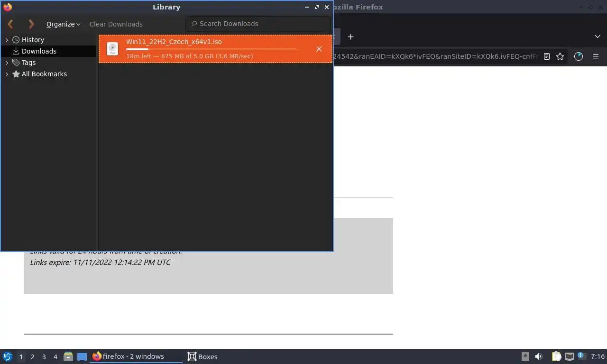
Task: Focus the Search Downloads field
Action: tap(258, 24)
